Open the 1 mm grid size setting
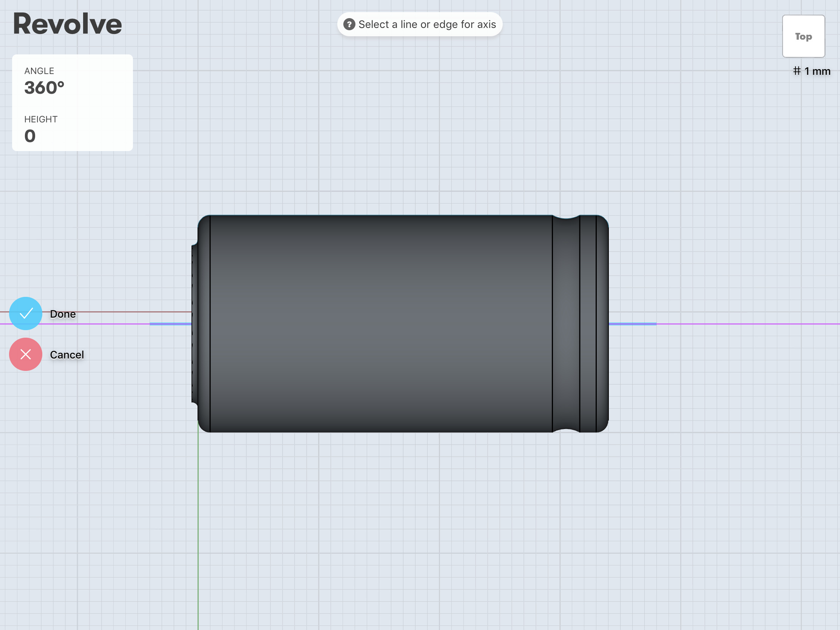The width and height of the screenshot is (840, 630). (812, 71)
